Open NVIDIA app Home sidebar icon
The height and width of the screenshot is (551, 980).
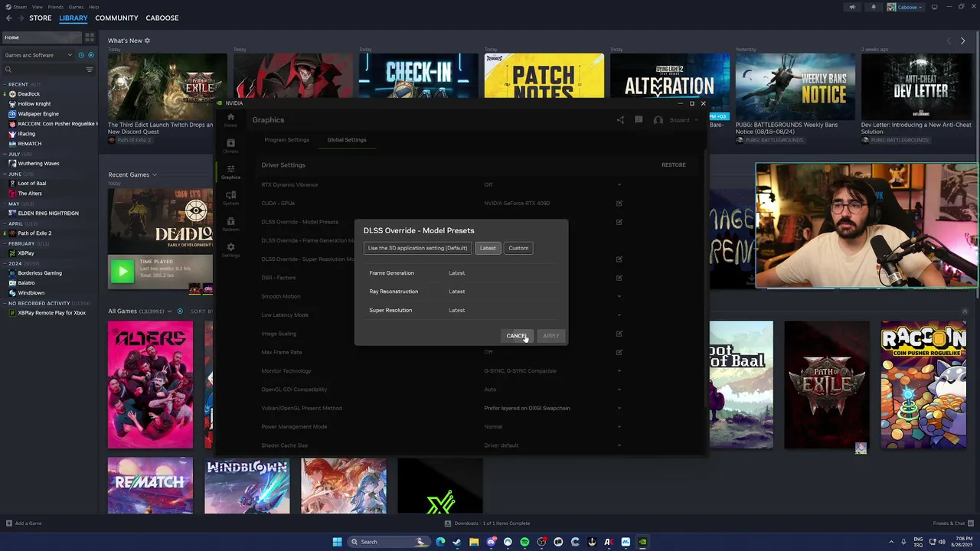[x=230, y=119]
